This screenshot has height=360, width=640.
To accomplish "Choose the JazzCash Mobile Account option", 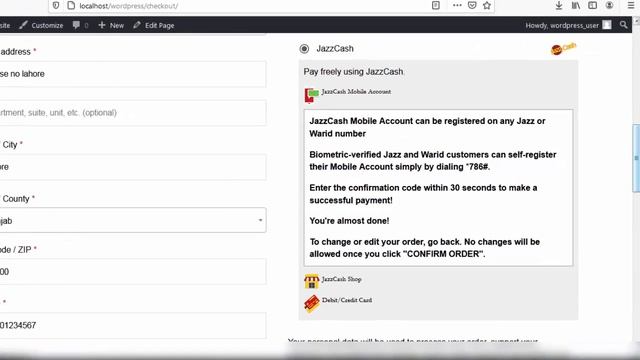I will tap(356, 92).
